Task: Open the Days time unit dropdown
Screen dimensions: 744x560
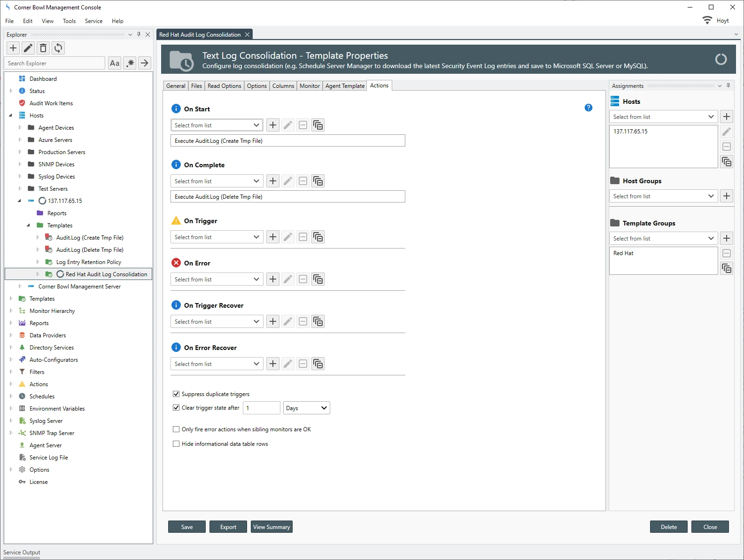Action: [x=306, y=408]
